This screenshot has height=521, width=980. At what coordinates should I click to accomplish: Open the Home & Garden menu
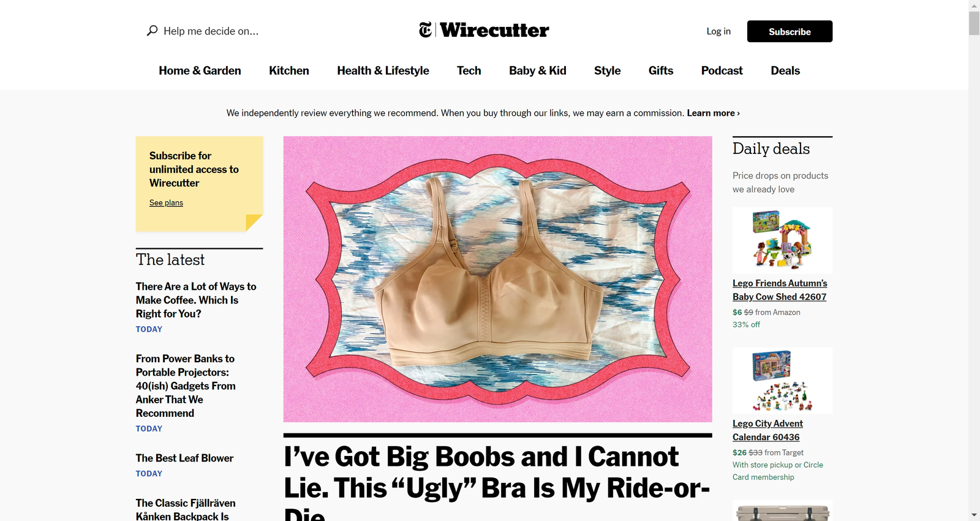click(200, 70)
